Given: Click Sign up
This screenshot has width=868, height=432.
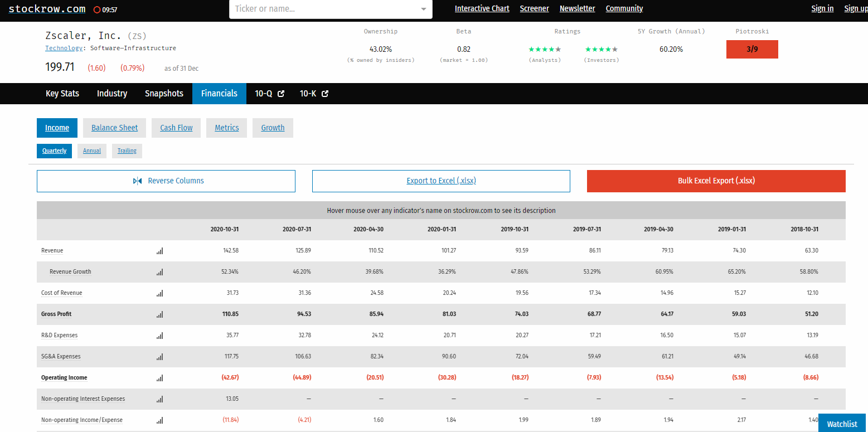Looking at the screenshot, I should 855,8.
